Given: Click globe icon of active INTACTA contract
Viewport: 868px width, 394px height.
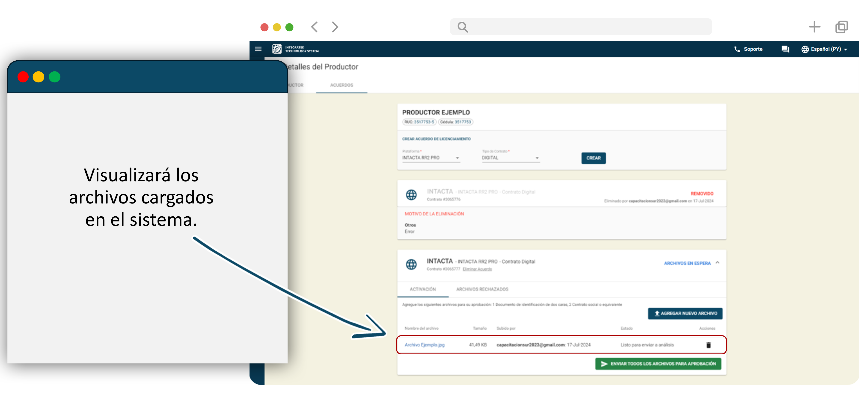Looking at the screenshot, I should [x=411, y=264].
